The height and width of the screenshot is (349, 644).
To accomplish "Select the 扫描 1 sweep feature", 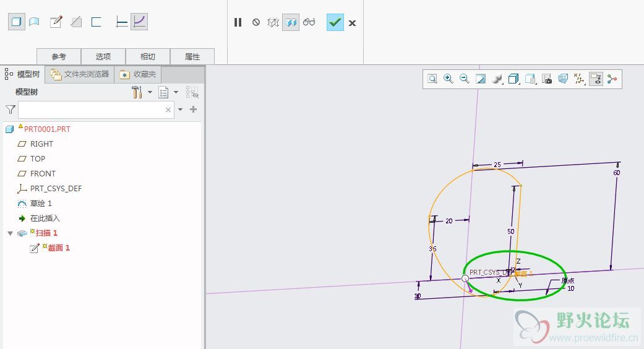I will [46, 233].
